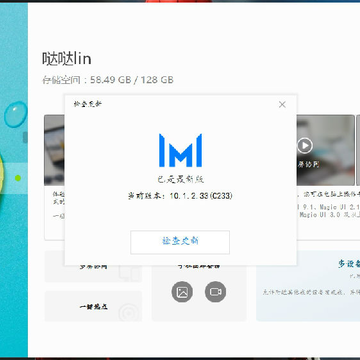Open the phone gallery image icon
Image resolution: width=360 pixels, height=360 pixels.
[x=182, y=292]
